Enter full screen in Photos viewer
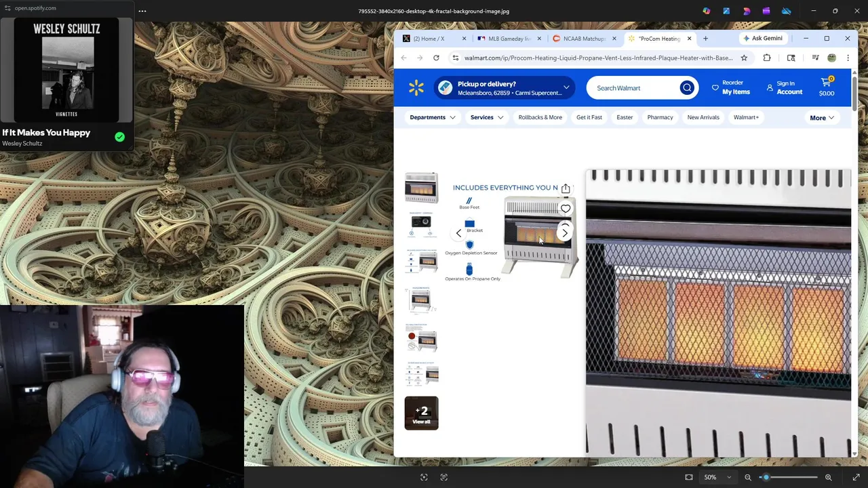Viewport: 868px width, 488px height. [856, 477]
